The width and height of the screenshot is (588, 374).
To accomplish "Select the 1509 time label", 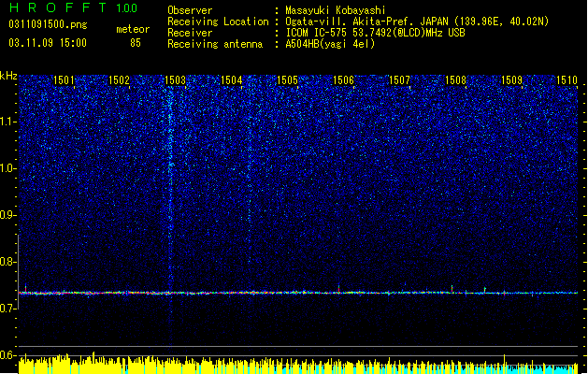I will pos(512,80).
